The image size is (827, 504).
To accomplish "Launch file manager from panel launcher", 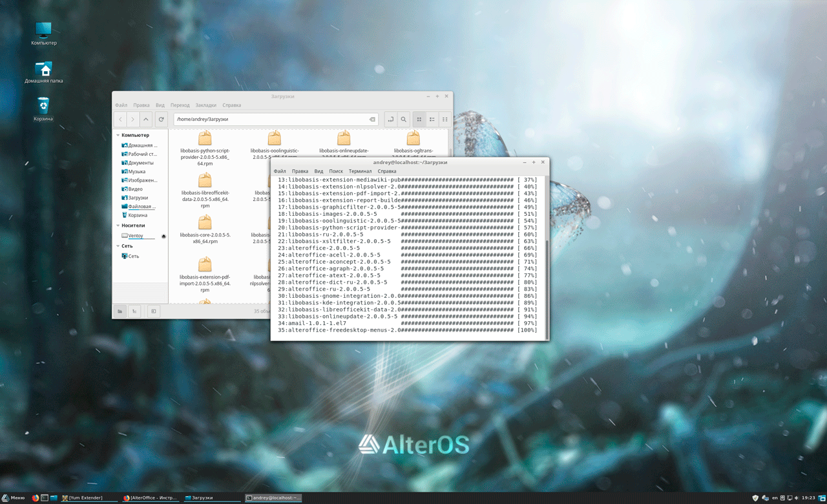I will [x=54, y=498].
